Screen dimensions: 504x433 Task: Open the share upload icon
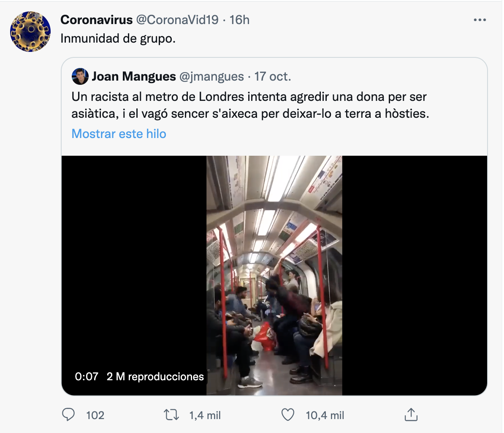tap(411, 414)
